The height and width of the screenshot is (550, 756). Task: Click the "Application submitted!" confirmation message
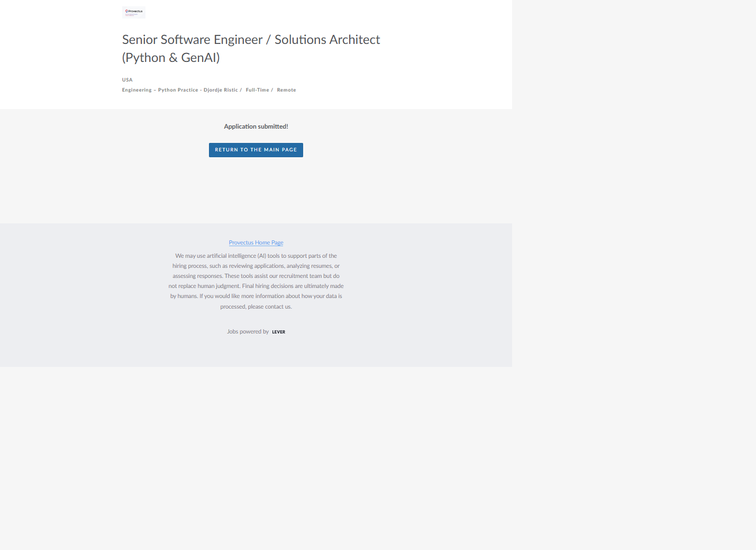click(x=256, y=127)
